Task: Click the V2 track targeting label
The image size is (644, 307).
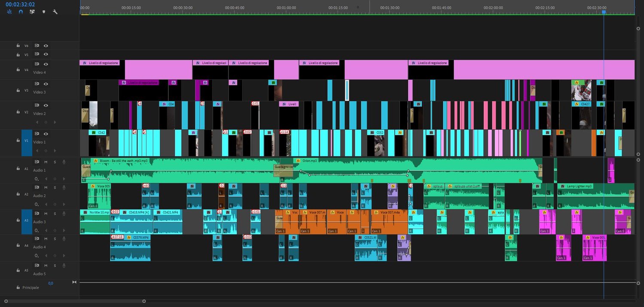Action: tap(26, 112)
